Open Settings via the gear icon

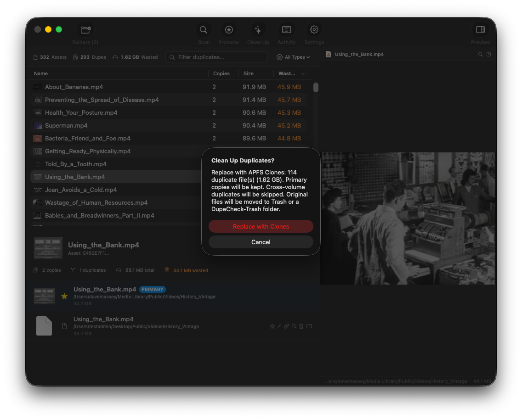(x=314, y=29)
